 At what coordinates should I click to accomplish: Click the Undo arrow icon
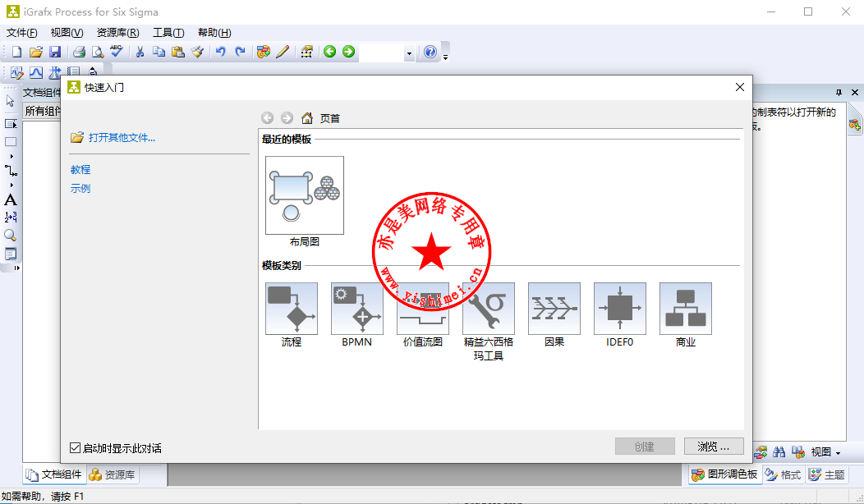[x=221, y=52]
